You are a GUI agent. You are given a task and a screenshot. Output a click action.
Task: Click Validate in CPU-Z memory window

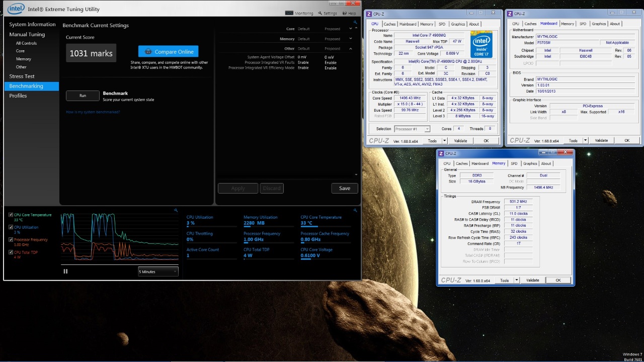tap(532, 281)
